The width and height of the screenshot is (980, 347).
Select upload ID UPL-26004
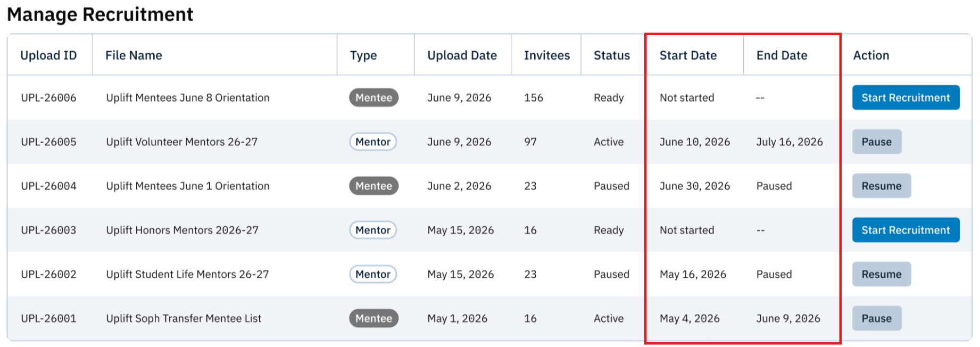pos(48,186)
